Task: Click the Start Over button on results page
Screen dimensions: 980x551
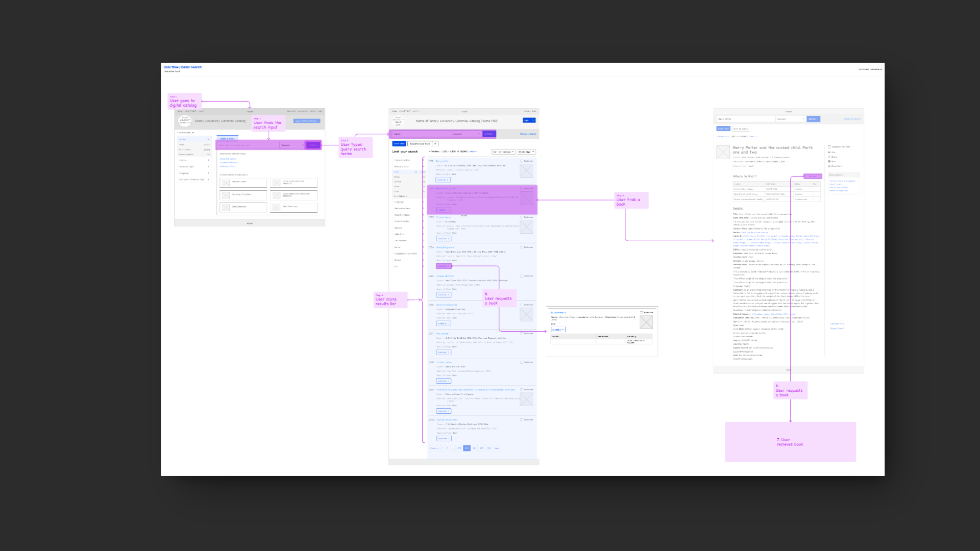Action: pyautogui.click(x=399, y=144)
